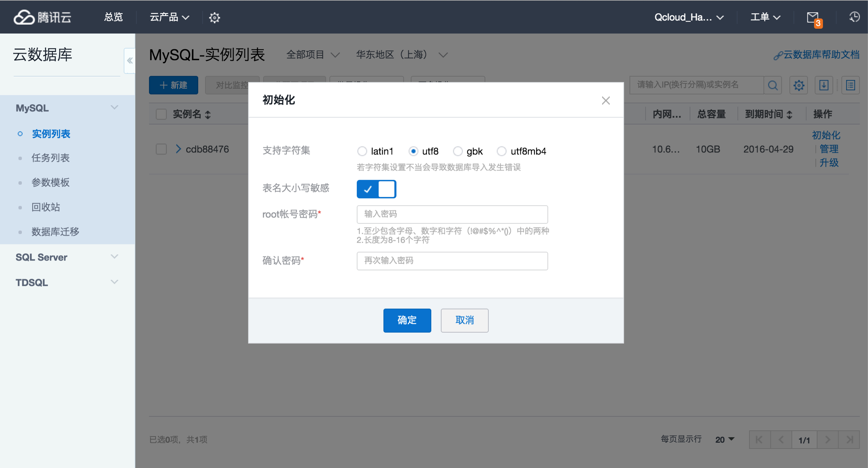Open the 全部项目 project dropdown
The width and height of the screenshot is (868, 468).
313,55
